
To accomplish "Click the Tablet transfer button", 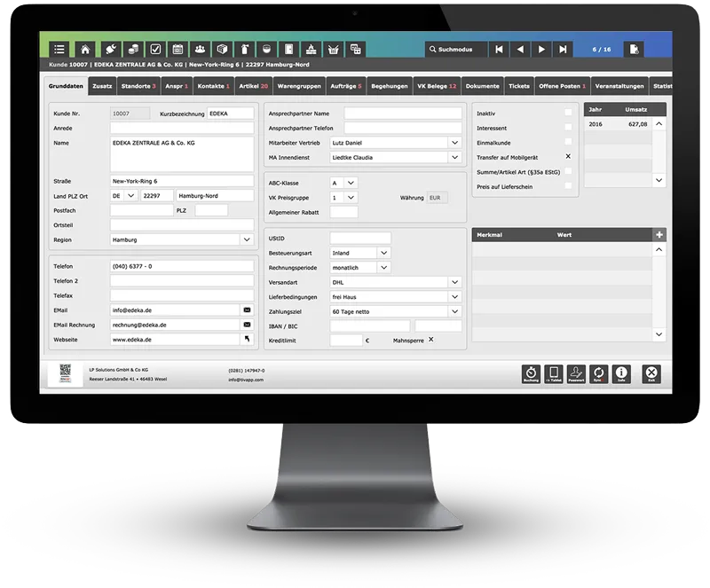I will coord(553,374).
